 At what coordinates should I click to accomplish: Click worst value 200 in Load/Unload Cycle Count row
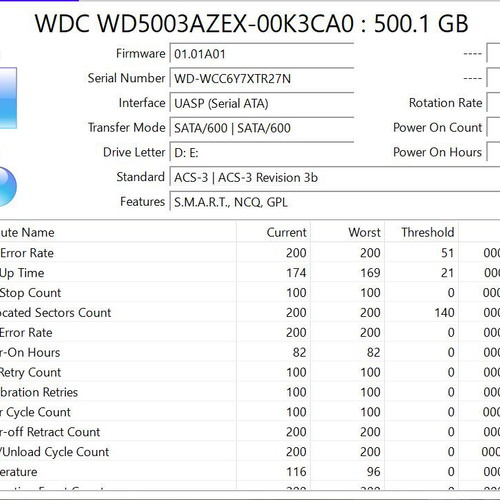pos(370,452)
